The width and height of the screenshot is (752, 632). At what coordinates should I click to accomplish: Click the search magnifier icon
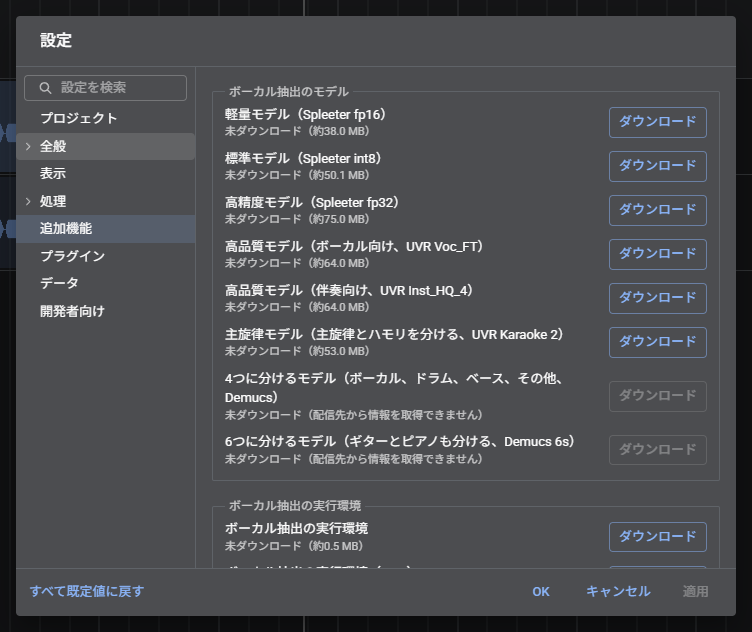pos(45,88)
